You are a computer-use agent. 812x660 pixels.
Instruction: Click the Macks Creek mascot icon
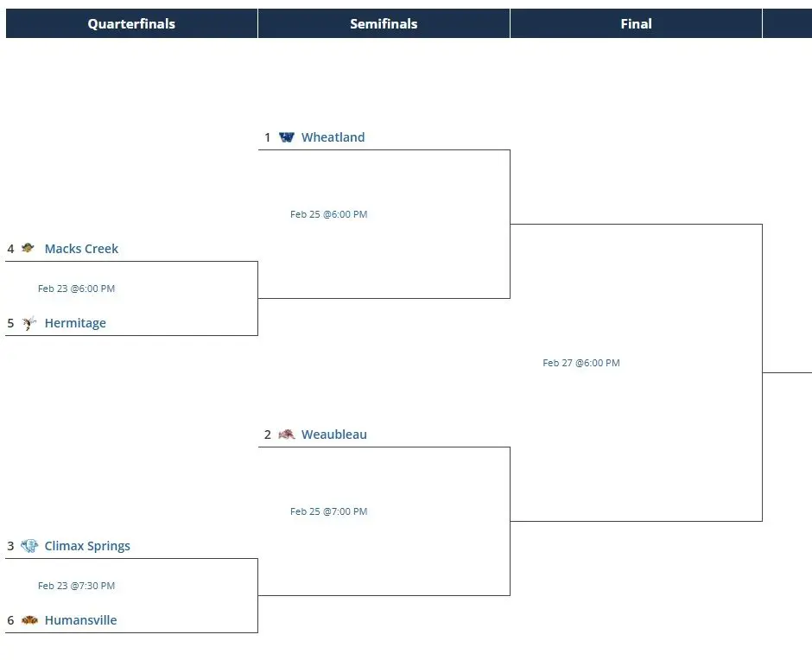click(29, 249)
